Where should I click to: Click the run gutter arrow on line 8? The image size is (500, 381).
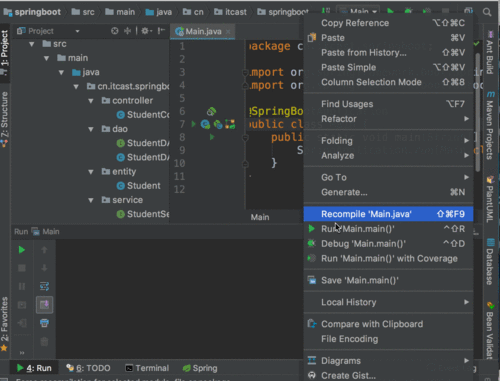click(212, 137)
